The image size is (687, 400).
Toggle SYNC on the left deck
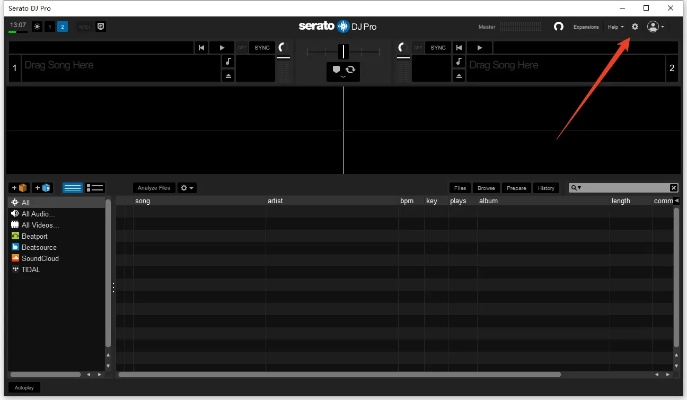261,47
